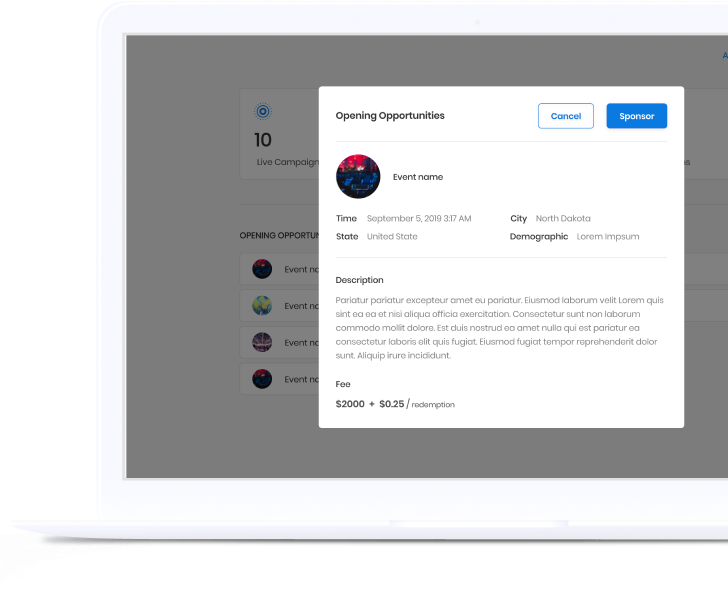Click the $2000 fee amount
This screenshot has width=728, height=592.
coord(350,404)
